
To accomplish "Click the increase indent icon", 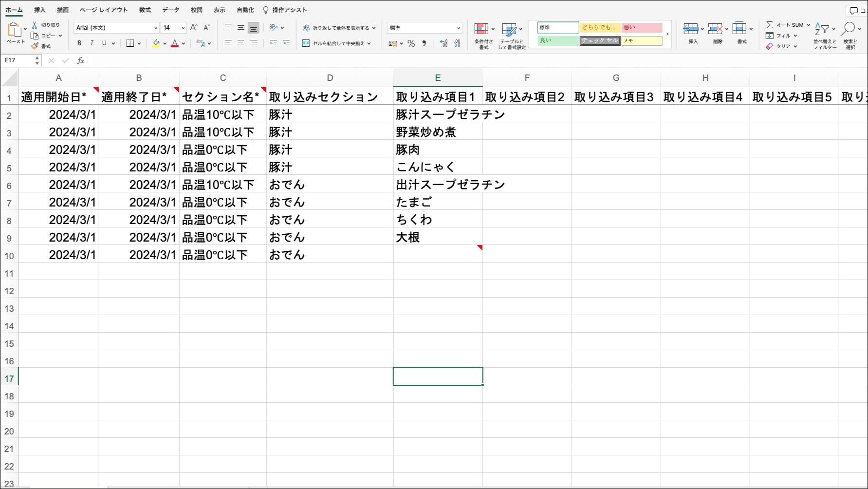I will [286, 43].
